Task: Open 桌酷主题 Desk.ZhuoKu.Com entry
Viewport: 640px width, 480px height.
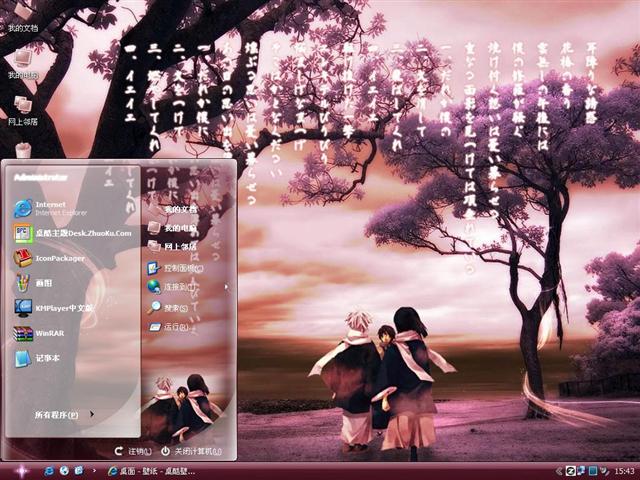Action: [x=73, y=233]
